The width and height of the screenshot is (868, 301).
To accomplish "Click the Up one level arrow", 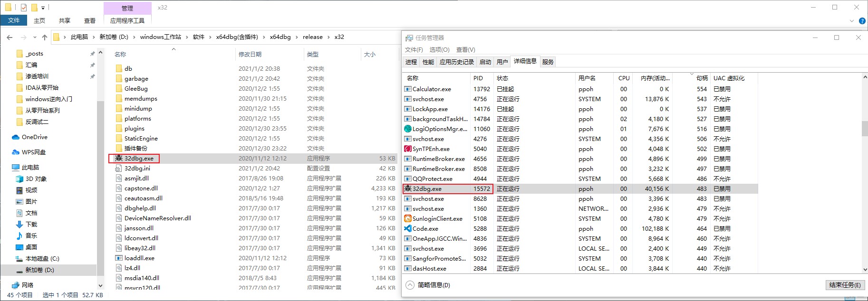I will [45, 37].
